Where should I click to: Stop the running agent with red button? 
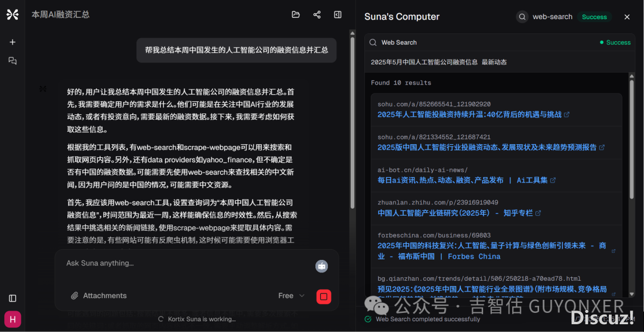pos(323,296)
